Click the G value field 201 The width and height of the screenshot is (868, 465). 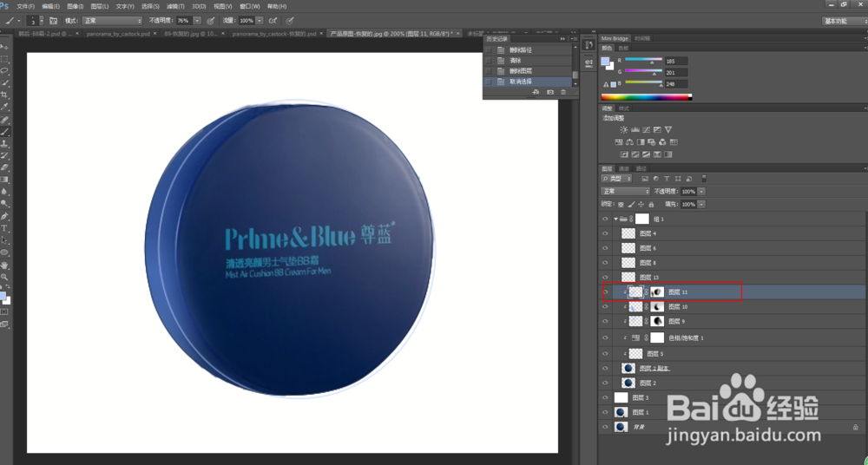coord(676,73)
